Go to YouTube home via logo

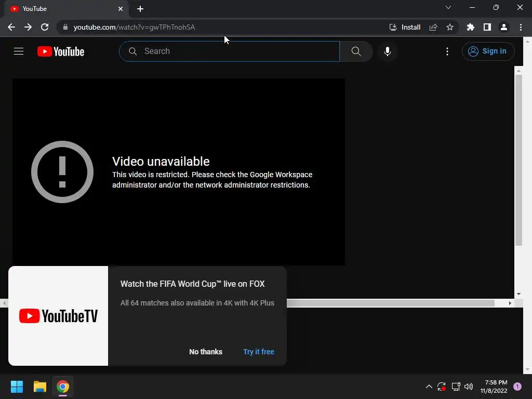tap(61, 51)
